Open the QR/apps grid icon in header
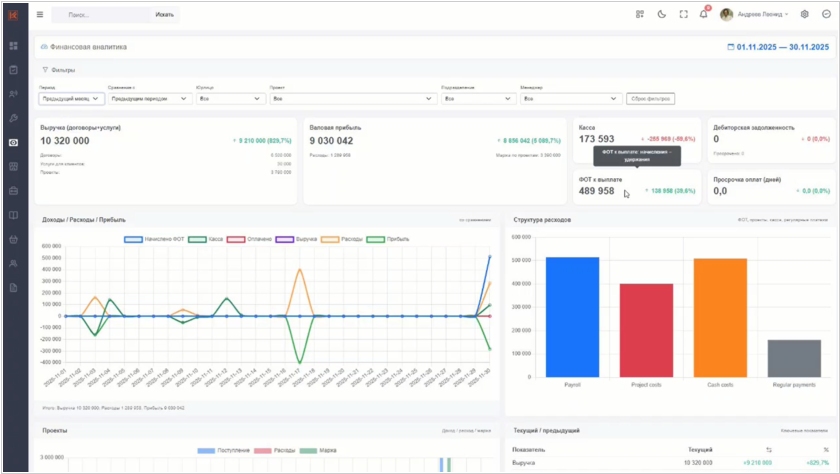This screenshot has width=840, height=474. click(x=640, y=15)
